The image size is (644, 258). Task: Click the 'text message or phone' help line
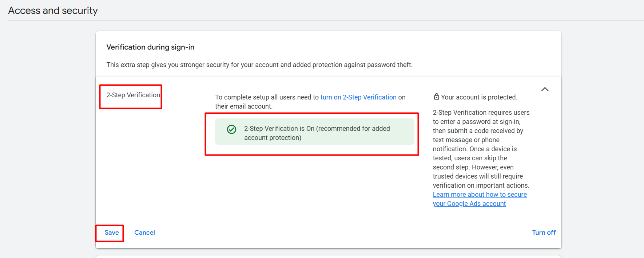tap(466, 140)
